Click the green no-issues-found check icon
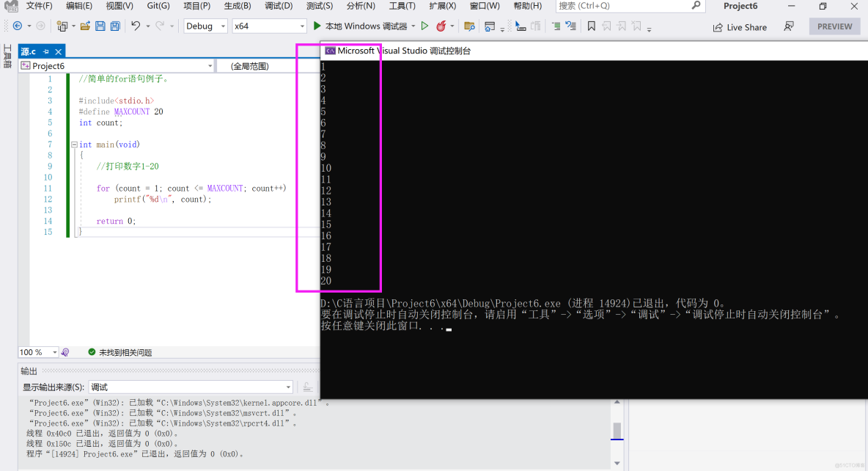 92,352
